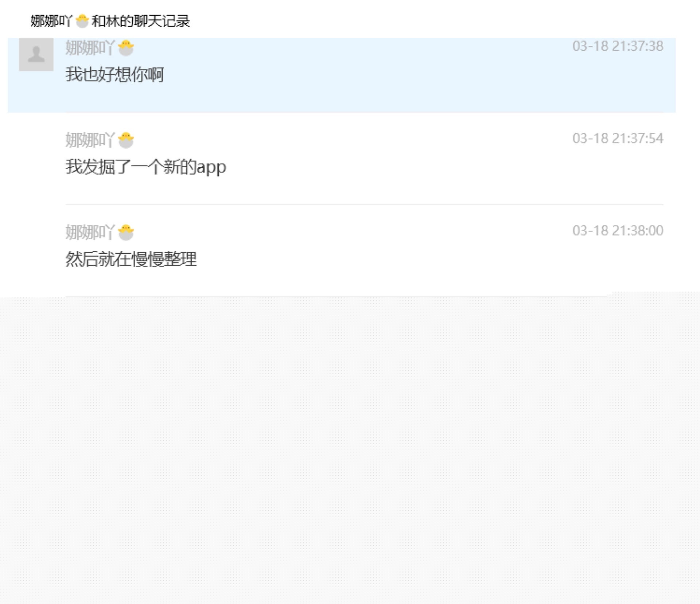Click sender name 娜娜吖 above 然后就在慢慢整理

tap(90, 232)
